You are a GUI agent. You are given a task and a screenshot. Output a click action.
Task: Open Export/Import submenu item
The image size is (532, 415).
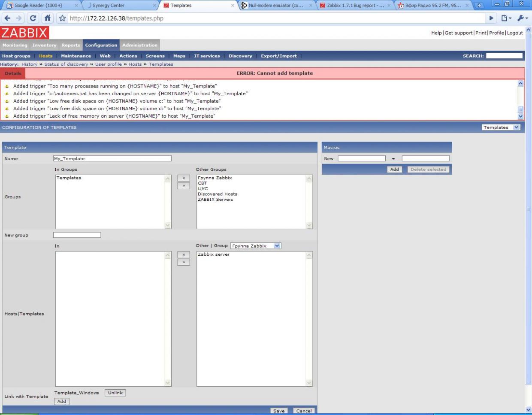click(x=279, y=56)
